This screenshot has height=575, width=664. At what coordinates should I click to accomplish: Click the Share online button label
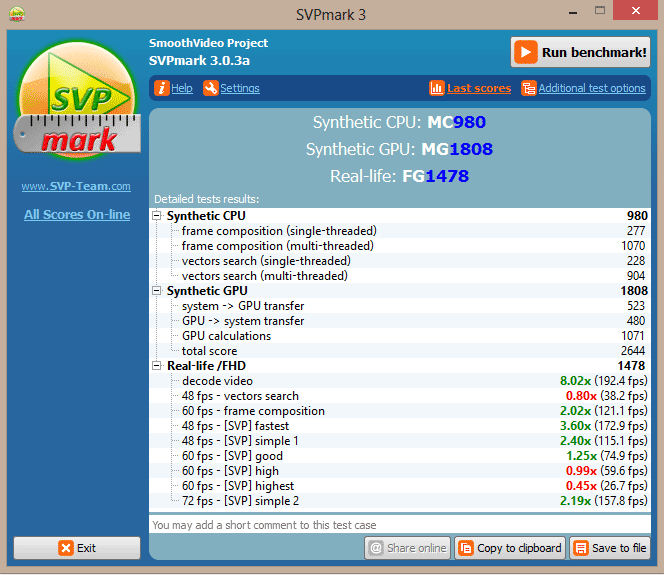417,548
